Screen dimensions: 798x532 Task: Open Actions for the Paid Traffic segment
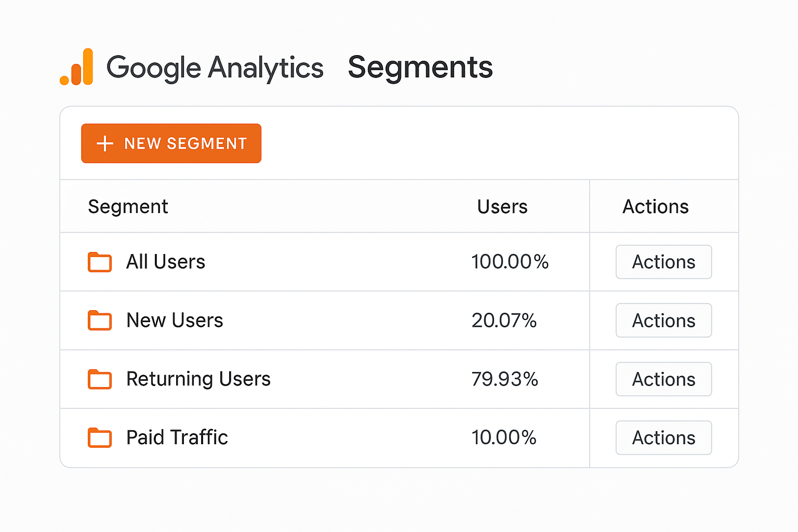pyautogui.click(x=663, y=437)
